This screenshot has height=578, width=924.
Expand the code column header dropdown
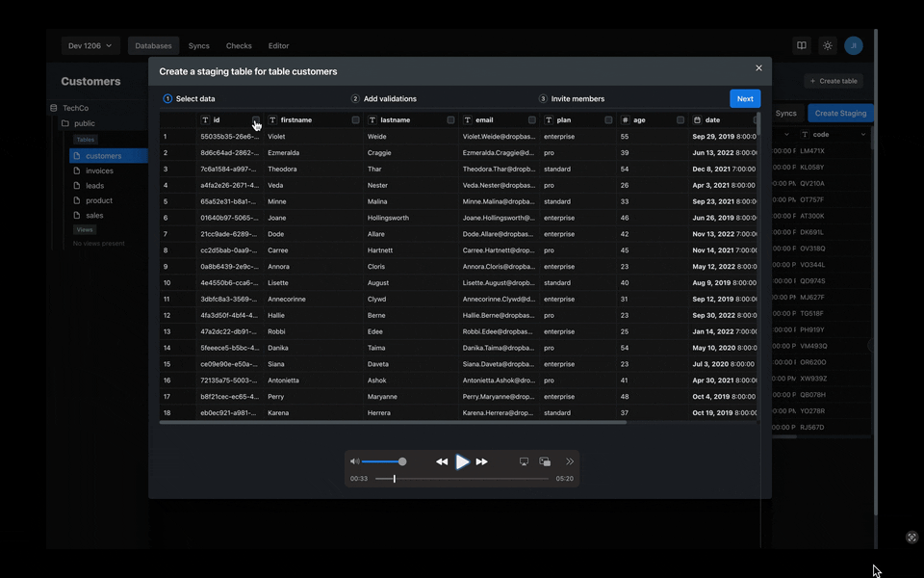[863, 135]
